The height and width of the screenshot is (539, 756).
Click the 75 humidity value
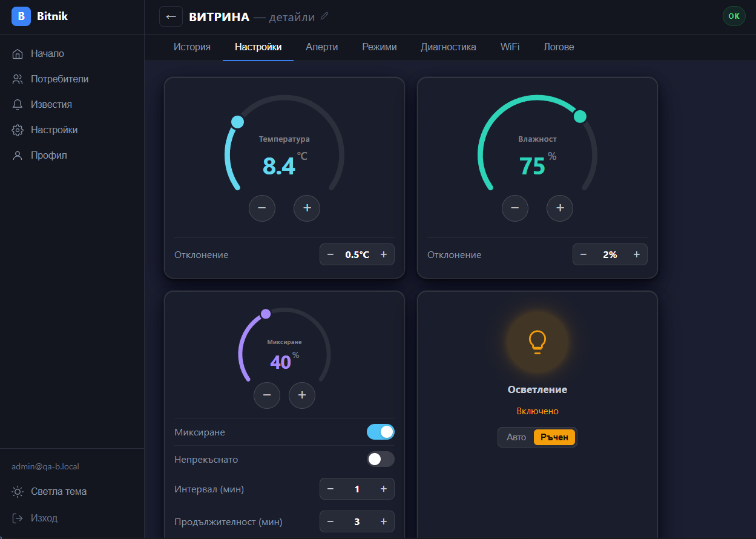tap(533, 166)
